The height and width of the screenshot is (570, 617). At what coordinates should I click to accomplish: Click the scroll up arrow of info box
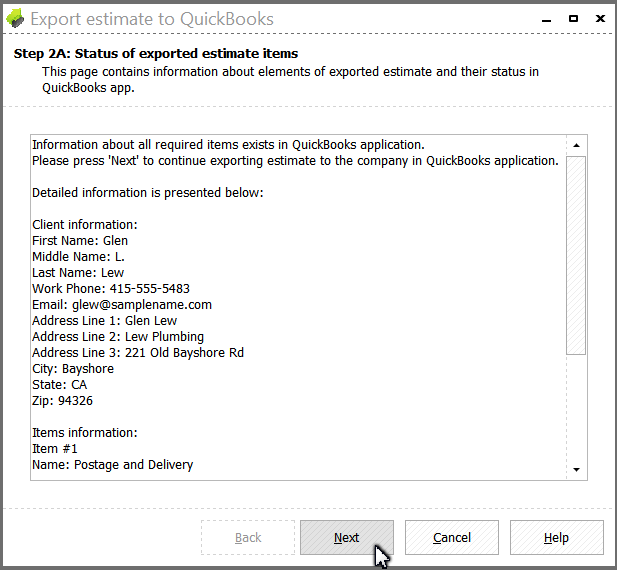pos(576,145)
